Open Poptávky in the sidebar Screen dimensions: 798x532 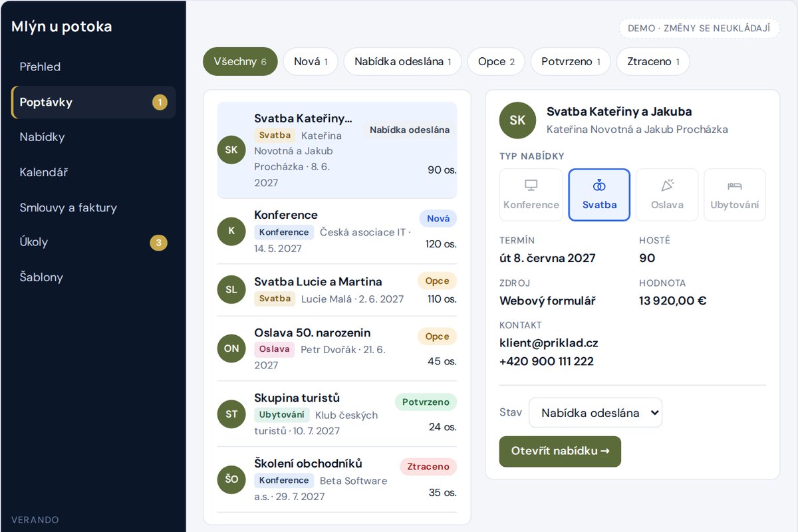(94, 102)
